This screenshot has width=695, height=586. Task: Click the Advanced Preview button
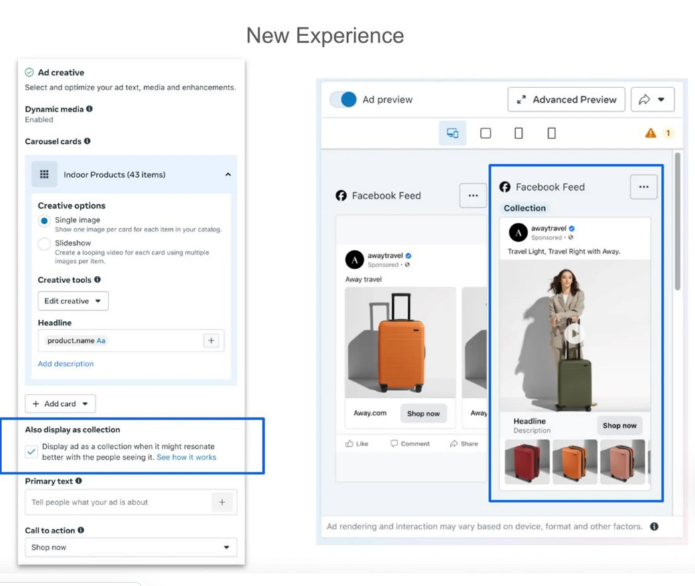coord(566,100)
